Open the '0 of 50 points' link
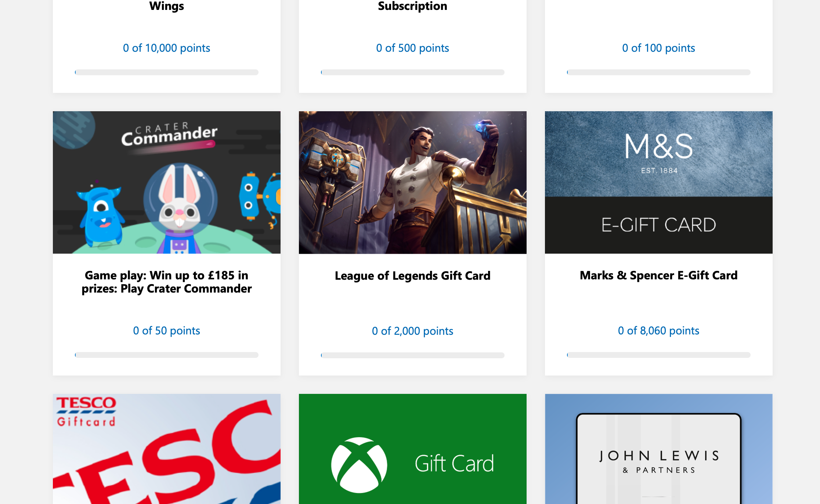This screenshot has height=504, width=820. 167,330
